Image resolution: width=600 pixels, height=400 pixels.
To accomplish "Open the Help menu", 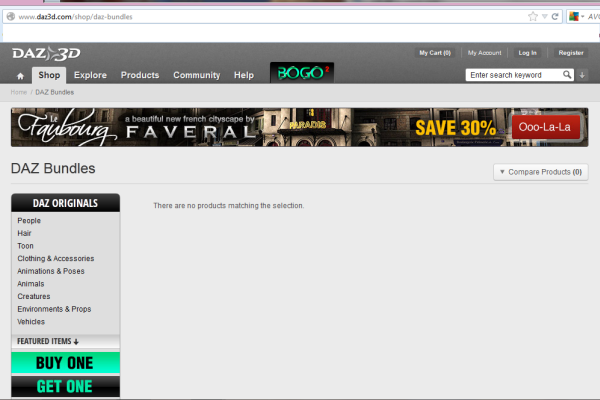I will 244,75.
